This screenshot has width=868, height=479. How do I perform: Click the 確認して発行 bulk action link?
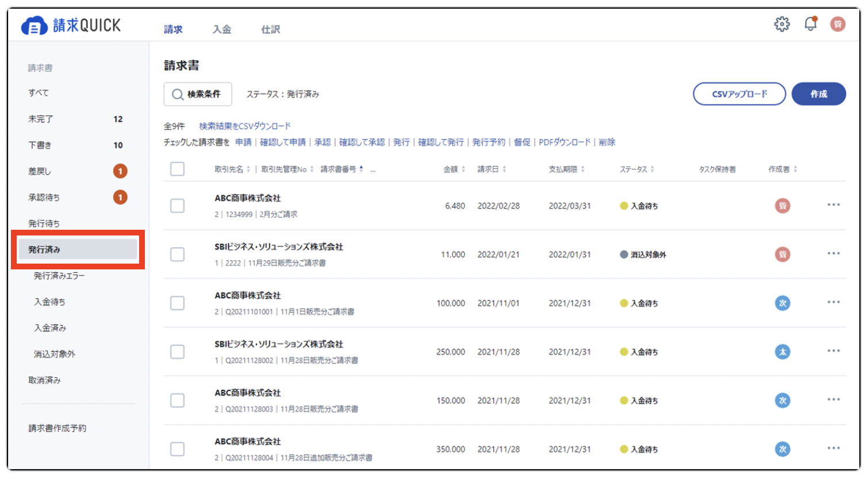tap(441, 142)
